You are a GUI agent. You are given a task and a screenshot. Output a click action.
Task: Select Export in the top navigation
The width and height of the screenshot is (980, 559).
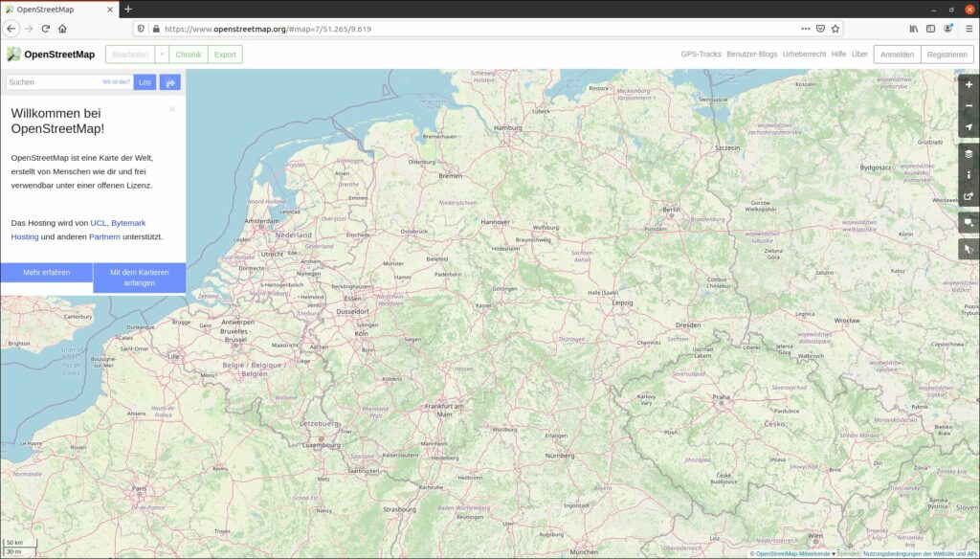pyautogui.click(x=225, y=55)
